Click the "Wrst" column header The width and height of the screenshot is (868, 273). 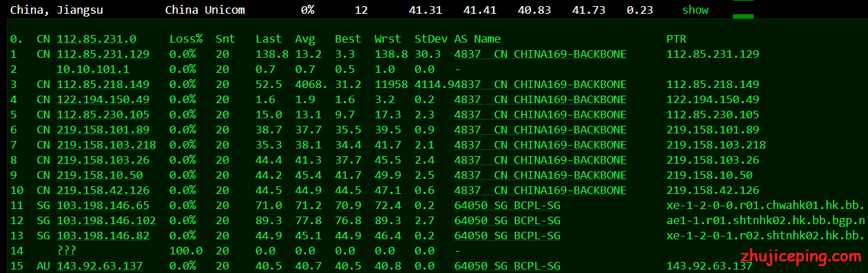[x=388, y=39]
